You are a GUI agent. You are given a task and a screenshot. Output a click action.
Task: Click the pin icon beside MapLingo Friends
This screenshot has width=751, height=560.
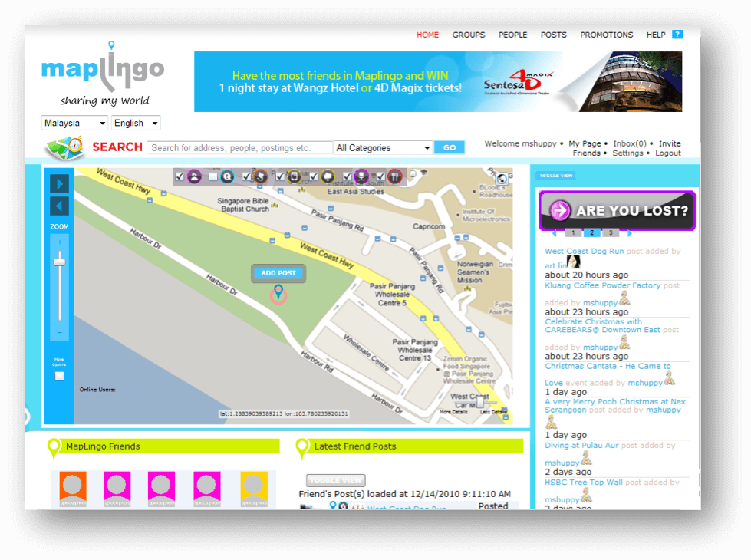point(54,448)
